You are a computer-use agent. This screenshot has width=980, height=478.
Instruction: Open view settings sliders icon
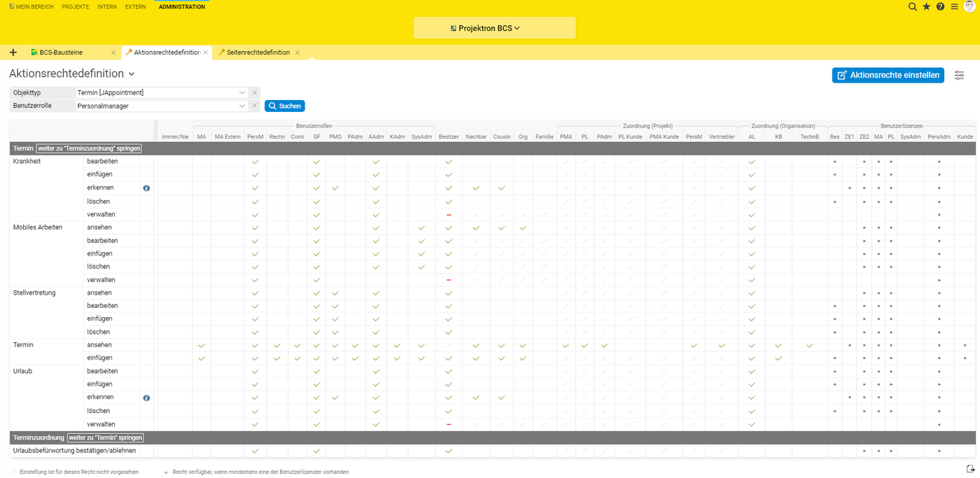point(960,75)
